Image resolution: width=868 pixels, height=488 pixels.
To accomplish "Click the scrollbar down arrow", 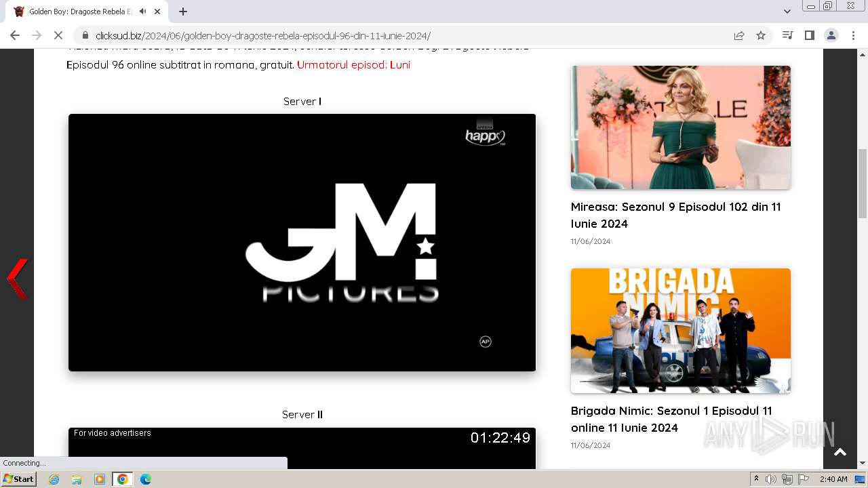I will [863, 464].
